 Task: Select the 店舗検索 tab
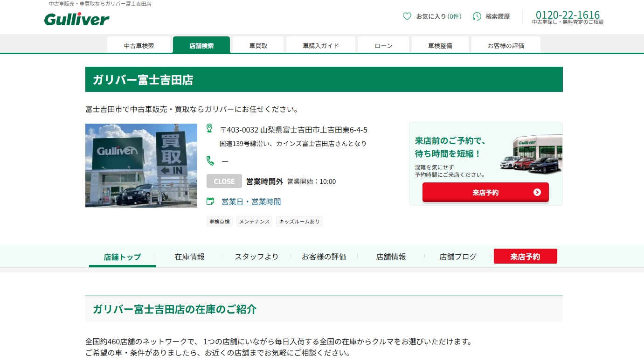coord(201,46)
